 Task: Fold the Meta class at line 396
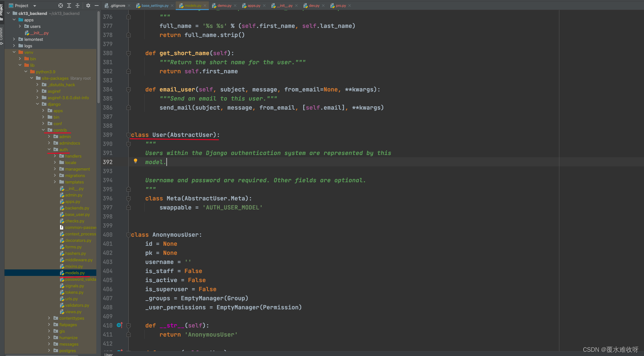click(128, 198)
